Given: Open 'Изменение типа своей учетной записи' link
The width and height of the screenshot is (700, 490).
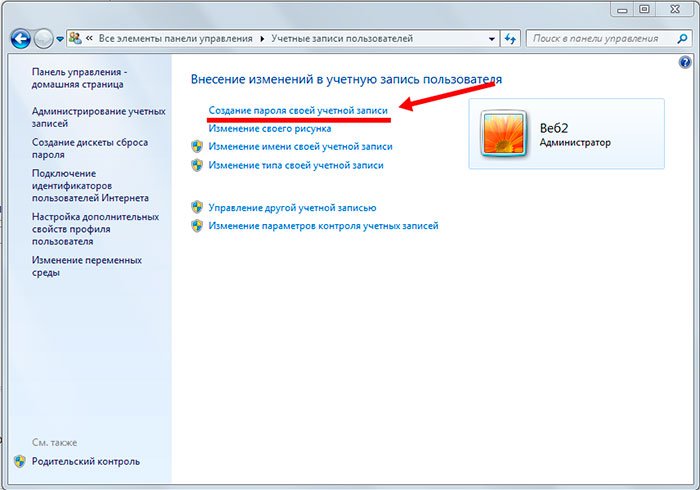Looking at the screenshot, I should click(296, 165).
